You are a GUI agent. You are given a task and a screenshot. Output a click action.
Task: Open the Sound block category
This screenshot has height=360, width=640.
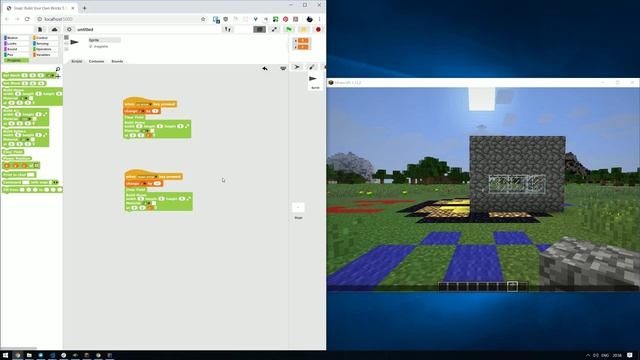tap(16, 49)
